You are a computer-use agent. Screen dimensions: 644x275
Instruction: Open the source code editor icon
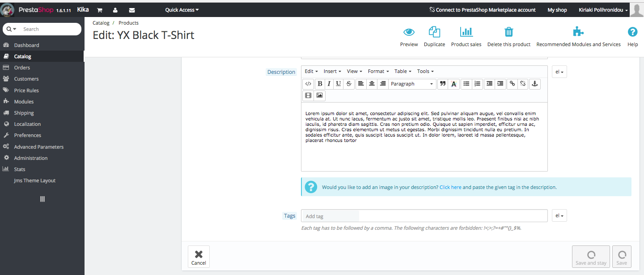(x=308, y=84)
